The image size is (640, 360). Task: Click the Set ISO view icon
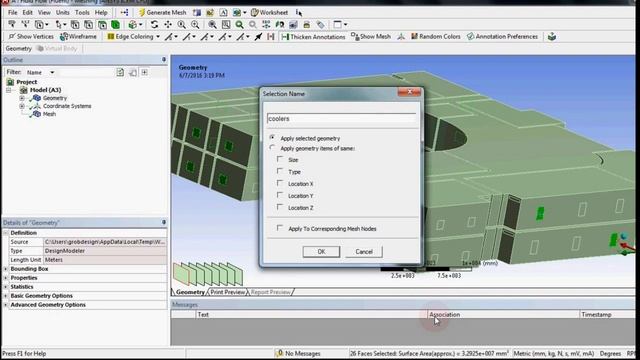pyautogui.click(x=266, y=25)
